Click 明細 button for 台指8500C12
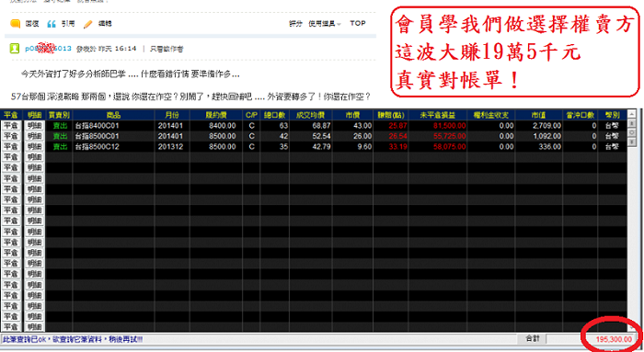Image resolution: width=644 pixels, height=352 pixels. coord(35,147)
